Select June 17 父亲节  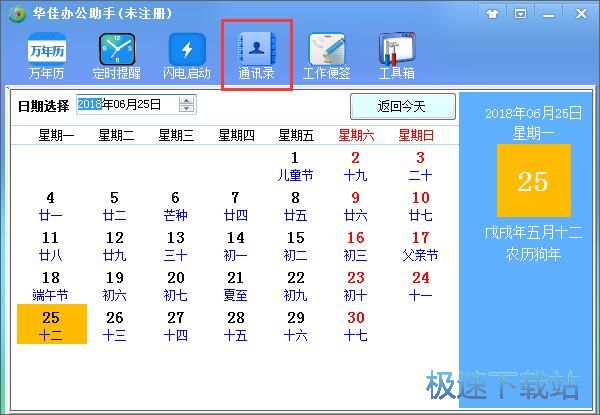coord(420,246)
